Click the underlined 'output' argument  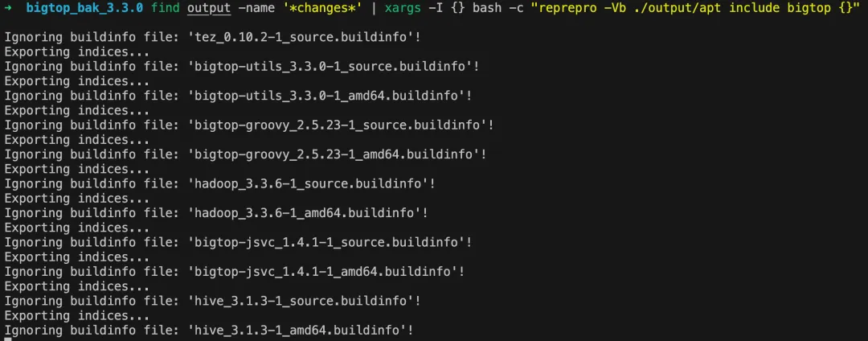tap(209, 10)
